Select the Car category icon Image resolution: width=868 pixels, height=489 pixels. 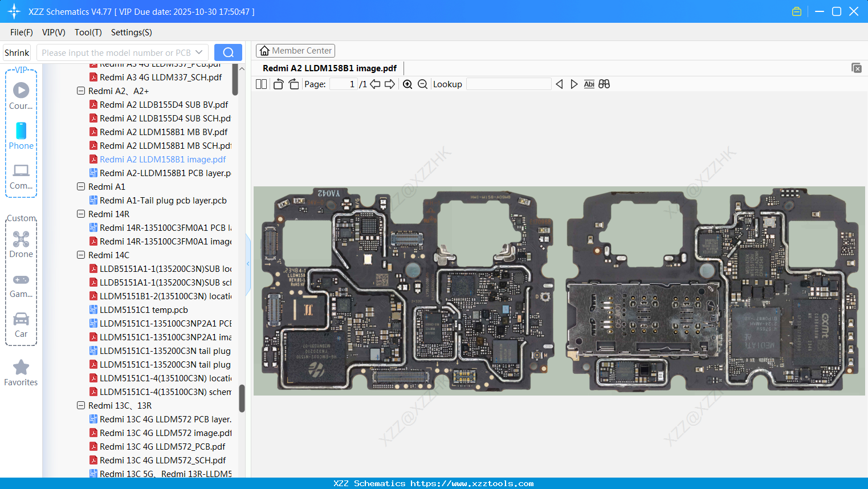21,324
